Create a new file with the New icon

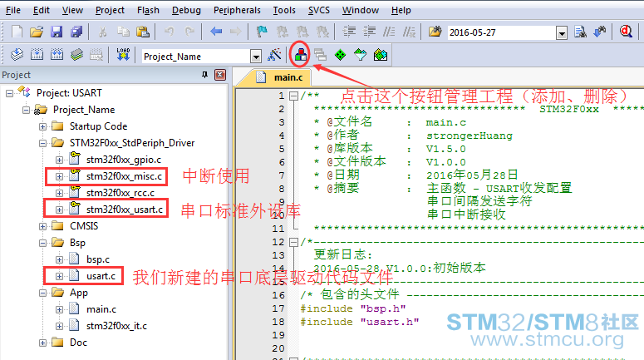click(x=17, y=32)
